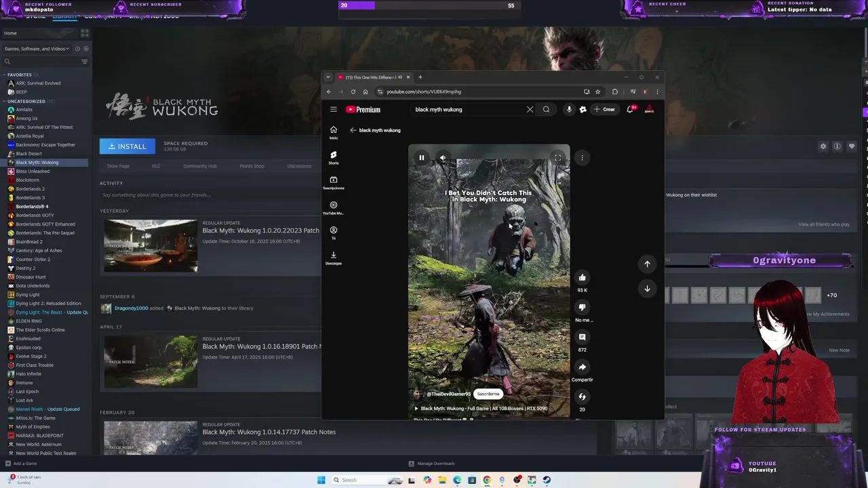Open Suscripciones in YouTube sidebar
Screen dimensions: 868x488
[x=333, y=182]
